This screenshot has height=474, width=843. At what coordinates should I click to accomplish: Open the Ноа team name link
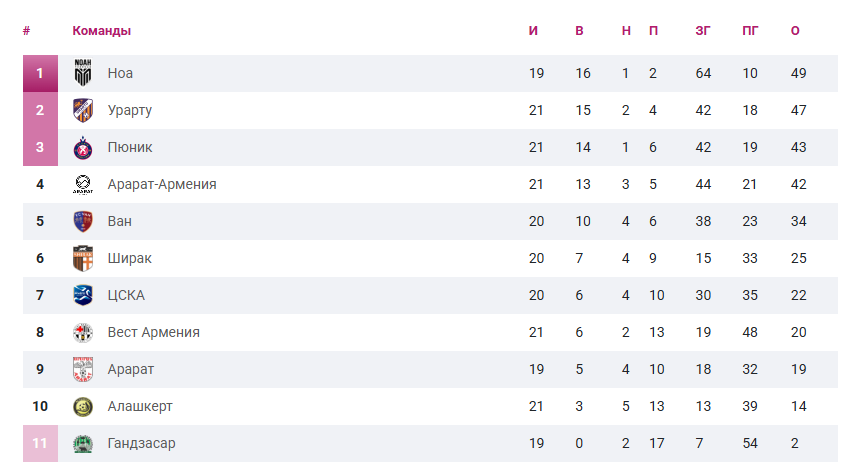point(120,73)
